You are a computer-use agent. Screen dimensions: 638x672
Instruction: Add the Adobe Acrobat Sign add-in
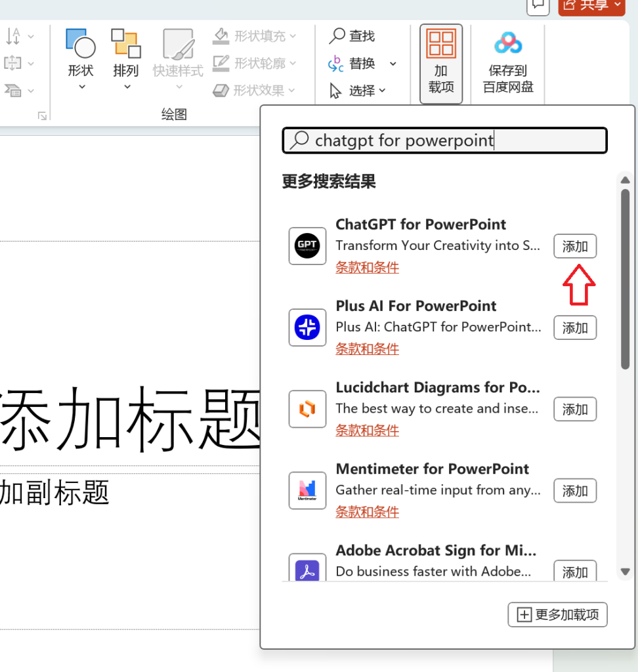coord(575,571)
